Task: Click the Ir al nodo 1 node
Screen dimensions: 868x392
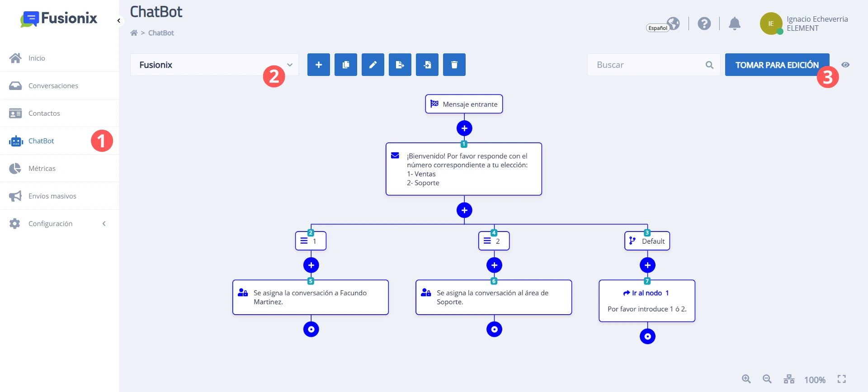Action: 647,301
